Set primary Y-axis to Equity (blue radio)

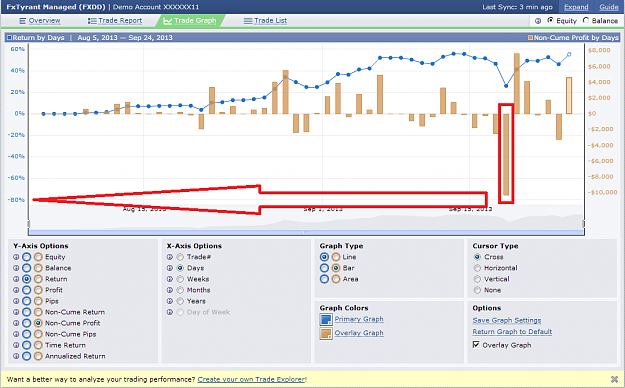click(27, 257)
